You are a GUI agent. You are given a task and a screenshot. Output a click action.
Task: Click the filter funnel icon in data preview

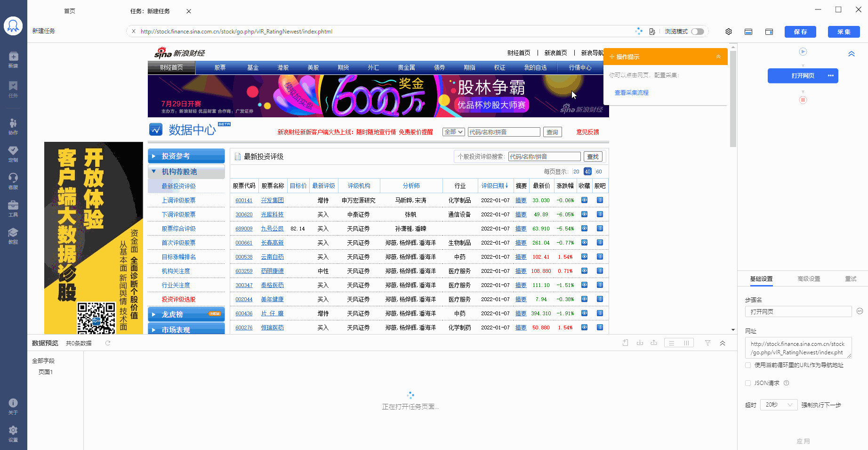tap(707, 343)
